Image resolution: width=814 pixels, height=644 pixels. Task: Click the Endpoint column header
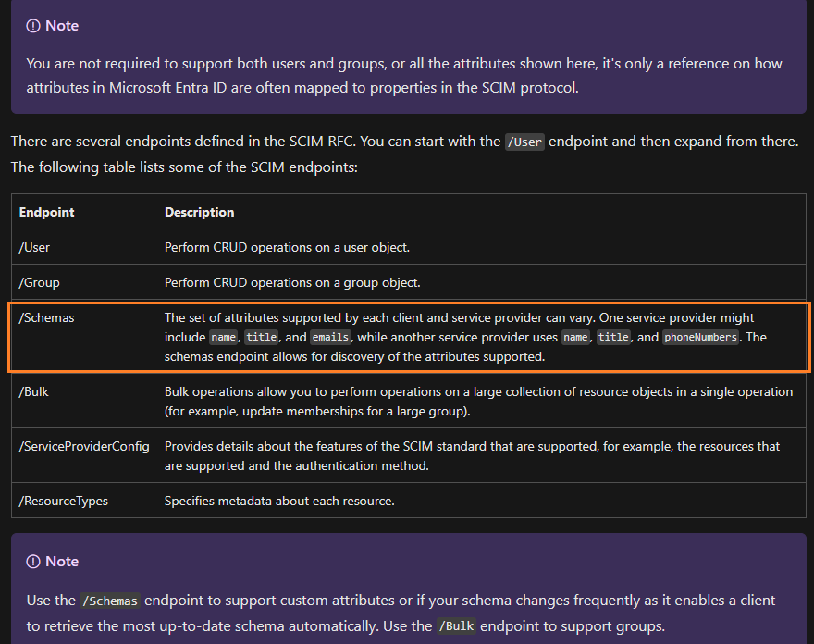click(47, 212)
